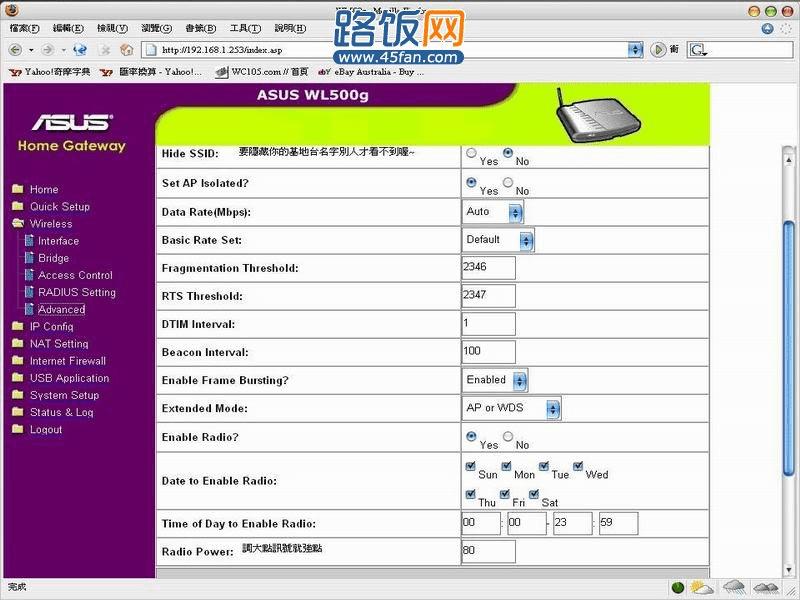800x600 pixels.
Task: Open the 編輯(E) Edit menu
Action: click(x=68, y=28)
